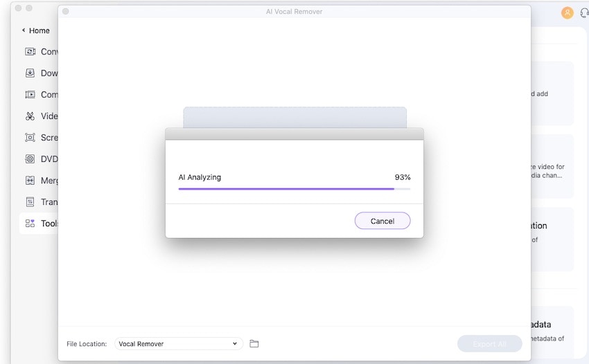589x364 pixels.
Task: Select the Transfer icon in sidebar
Action: (x=30, y=201)
